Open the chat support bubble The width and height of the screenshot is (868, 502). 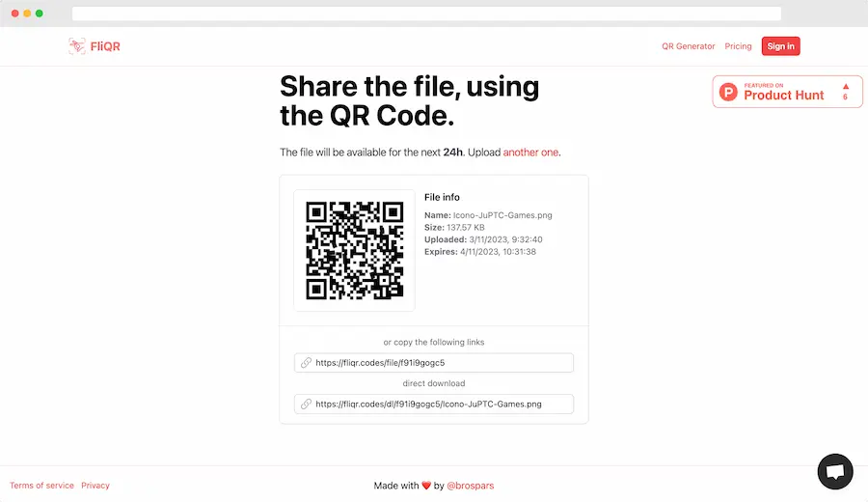click(835, 471)
